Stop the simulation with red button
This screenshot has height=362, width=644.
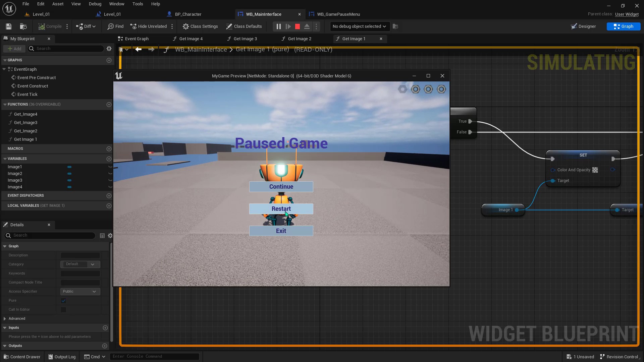(x=297, y=26)
